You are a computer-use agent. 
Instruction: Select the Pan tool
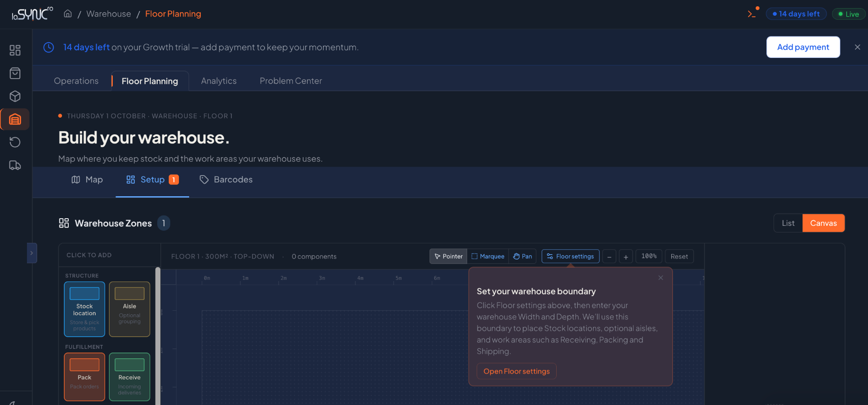click(523, 256)
